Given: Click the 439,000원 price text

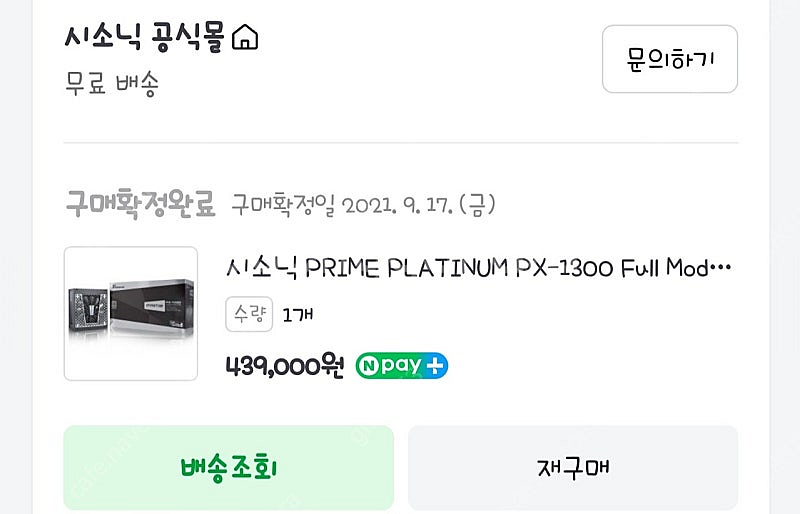Looking at the screenshot, I should (x=285, y=365).
